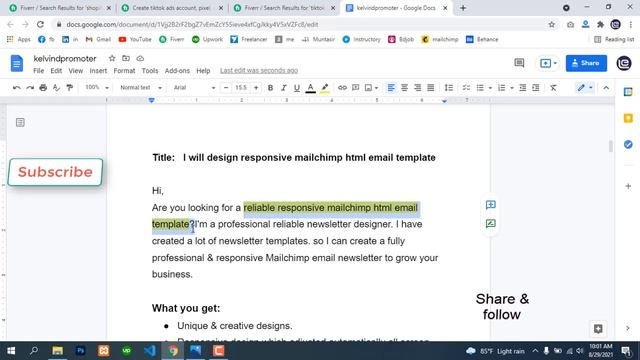Toggle italic formatting
The width and height of the screenshot is (640, 360).
[283, 88]
